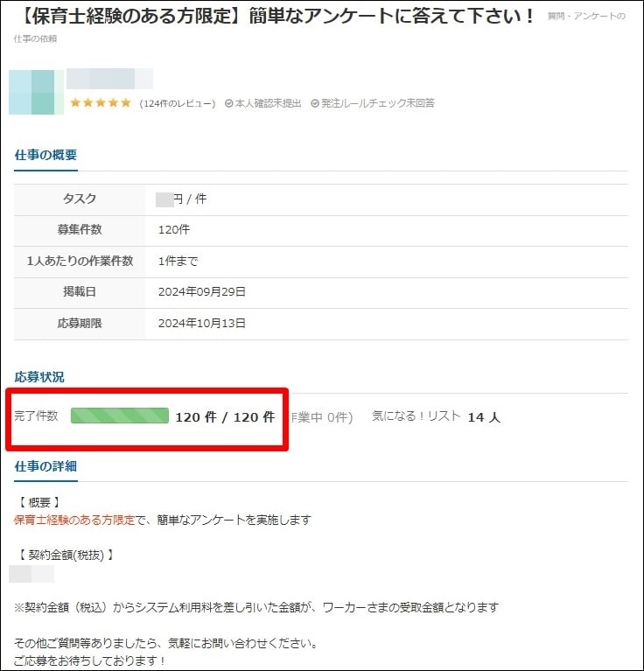Click the orange 保育士経験のある方限定 text
644x671 pixels.
pos(75,520)
